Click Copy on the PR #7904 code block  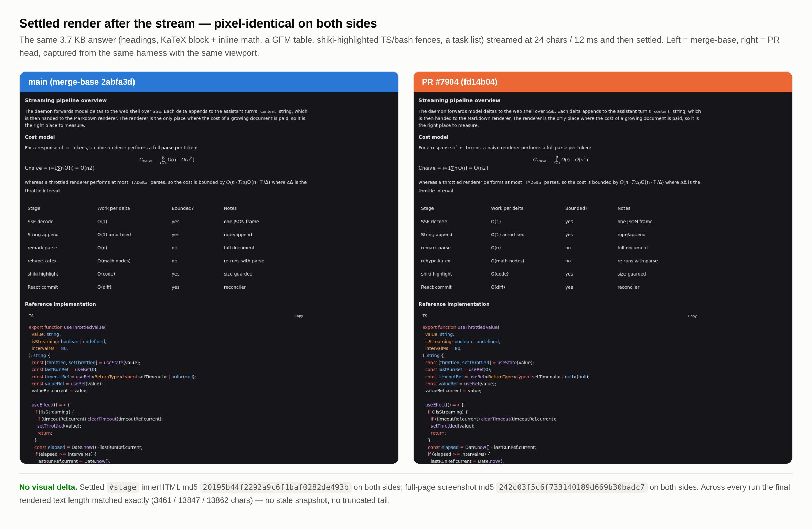(692, 316)
